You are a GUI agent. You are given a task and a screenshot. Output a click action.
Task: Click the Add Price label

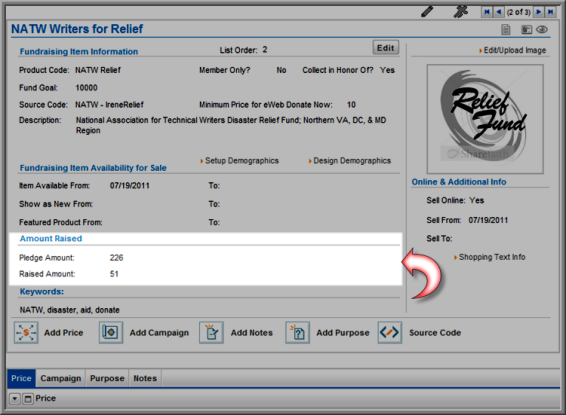pos(64,333)
